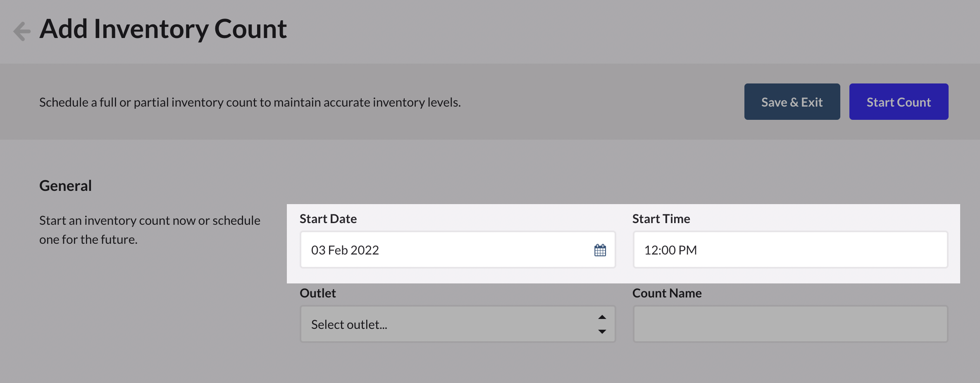
Task: Tap the increment arrow on Select outlet
Action: [x=602, y=317]
